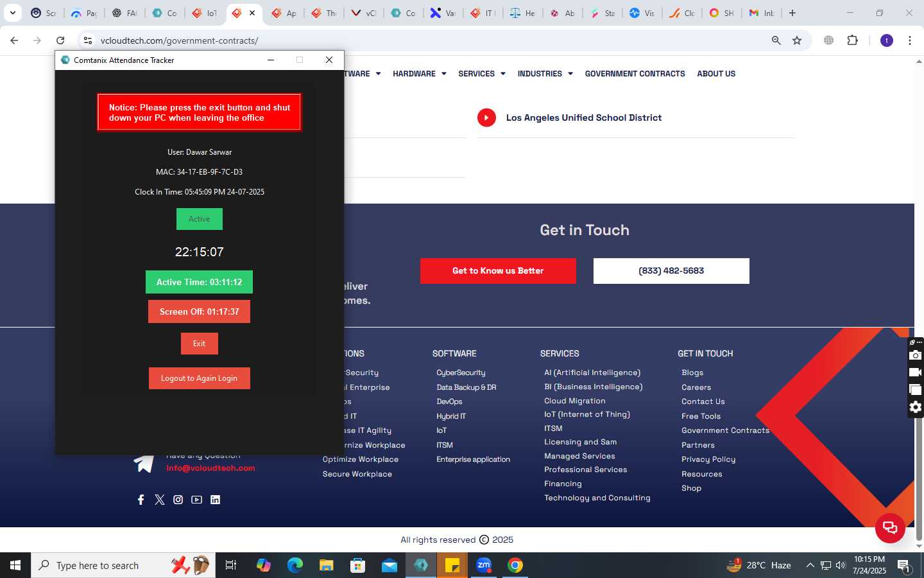The width and height of the screenshot is (924, 578).
Task: Go back to the previous page
Action: [14, 40]
